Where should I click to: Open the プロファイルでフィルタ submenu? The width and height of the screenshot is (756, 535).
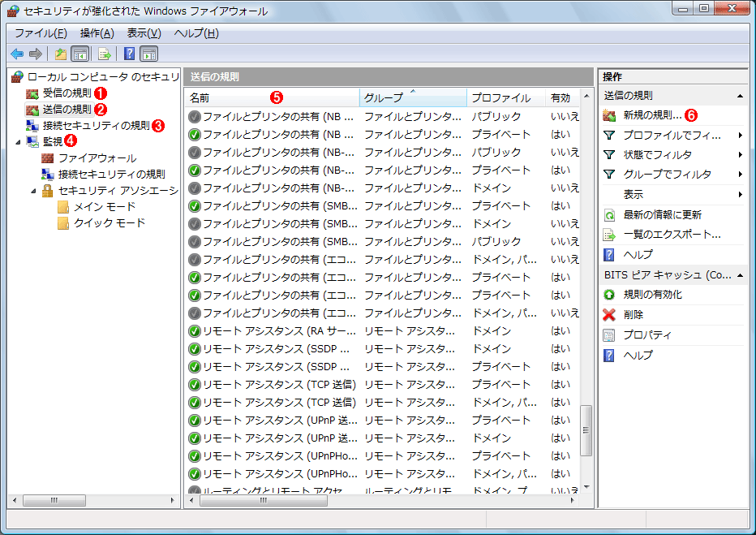pyautogui.click(x=672, y=136)
